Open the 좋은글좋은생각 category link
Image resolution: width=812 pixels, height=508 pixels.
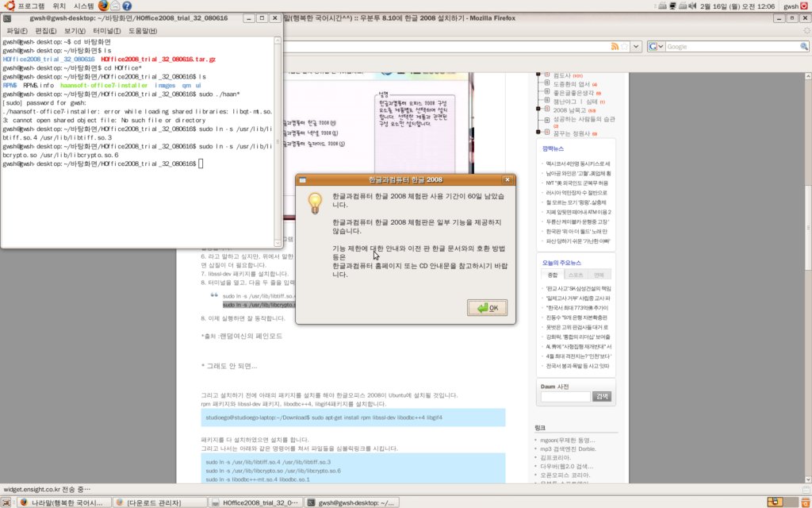pyautogui.click(x=573, y=93)
